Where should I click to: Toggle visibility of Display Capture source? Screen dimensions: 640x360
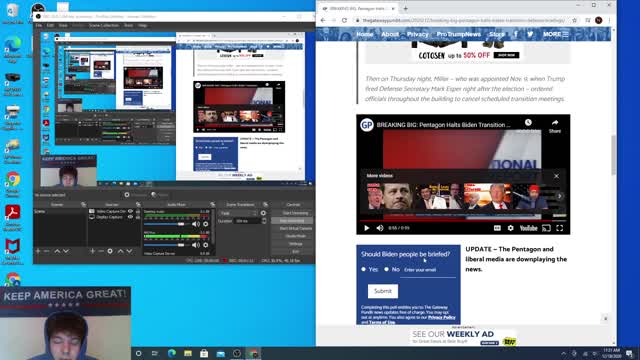(131, 217)
